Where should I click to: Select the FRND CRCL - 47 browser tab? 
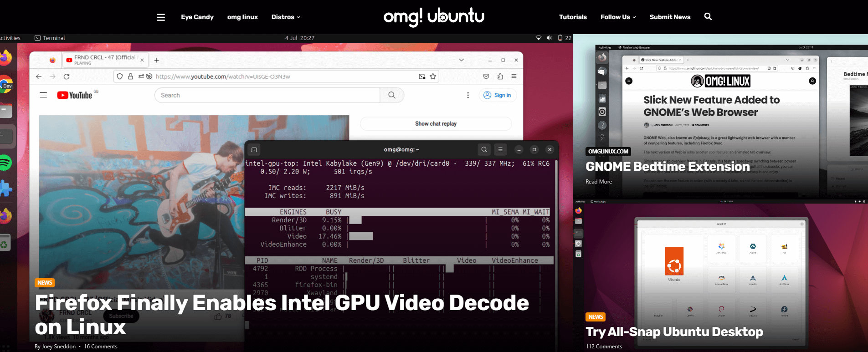tap(105, 60)
